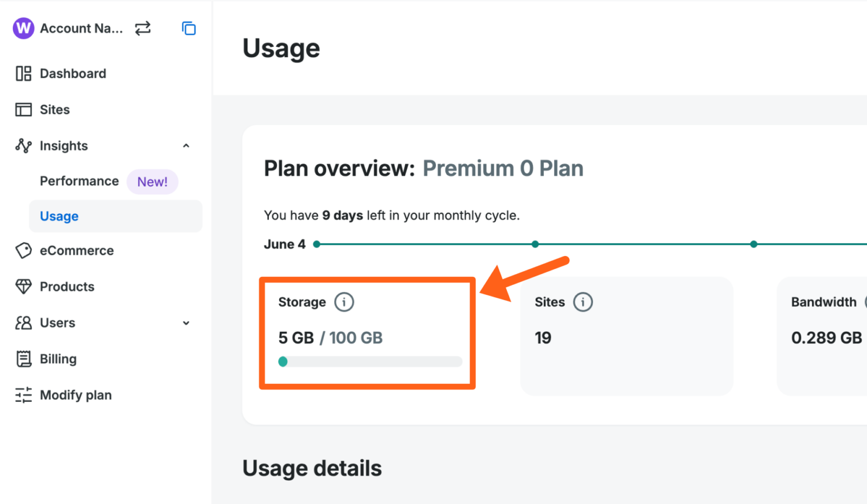Click the Storage info tooltip circle
867x504 pixels.
[344, 302]
